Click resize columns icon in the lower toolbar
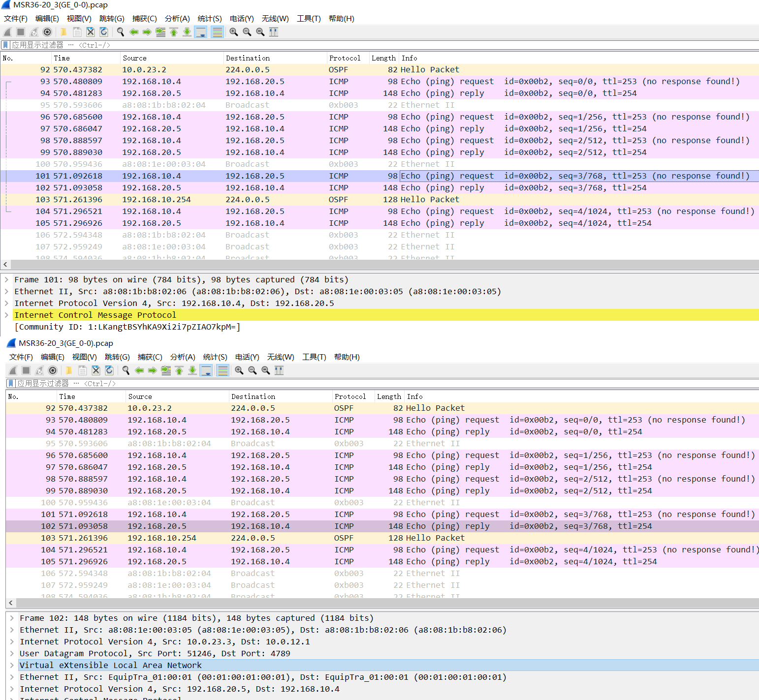This screenshot has height=700, width=759. tap(279, 370)
